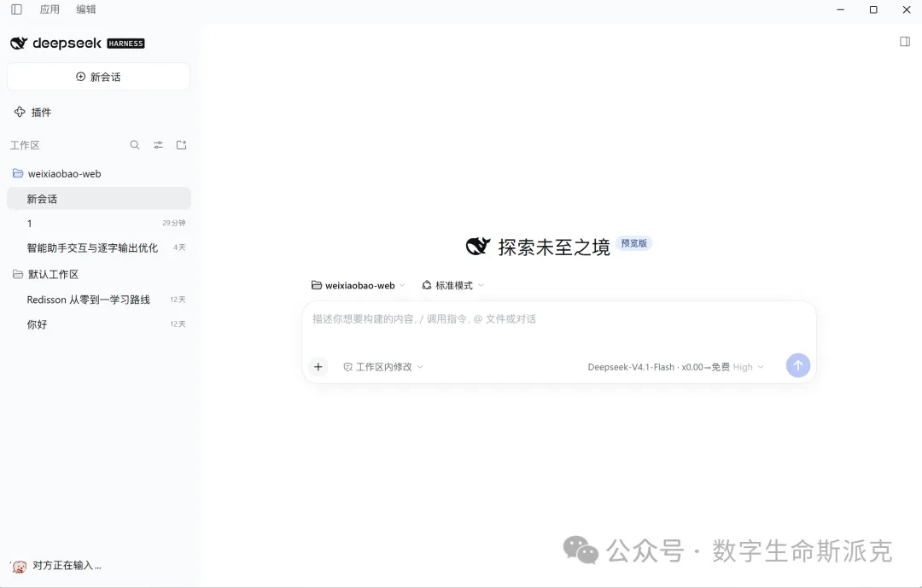Image resolution: width=922 pixels, height=588 pixels.
Task: Click the plus attachment button
Action: tap(318, 367)
